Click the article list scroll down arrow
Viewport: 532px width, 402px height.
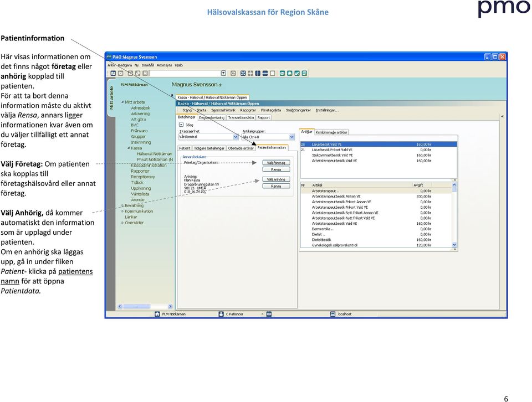point(454,245)
